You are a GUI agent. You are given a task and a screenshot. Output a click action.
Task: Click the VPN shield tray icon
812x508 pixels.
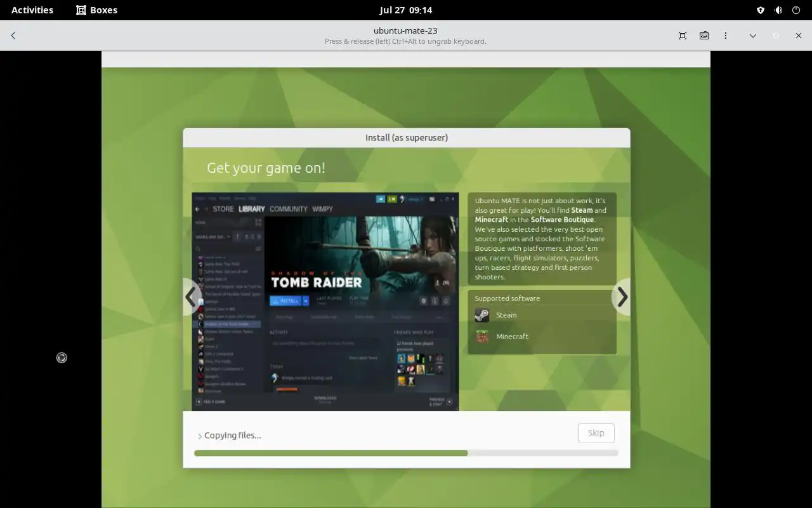[x=761, y=10]
